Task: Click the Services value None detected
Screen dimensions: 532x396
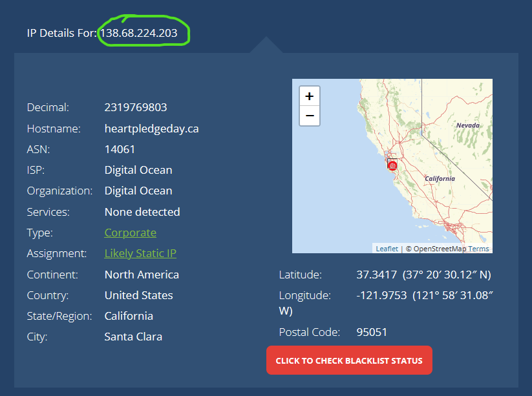Action: pos(142,213)
